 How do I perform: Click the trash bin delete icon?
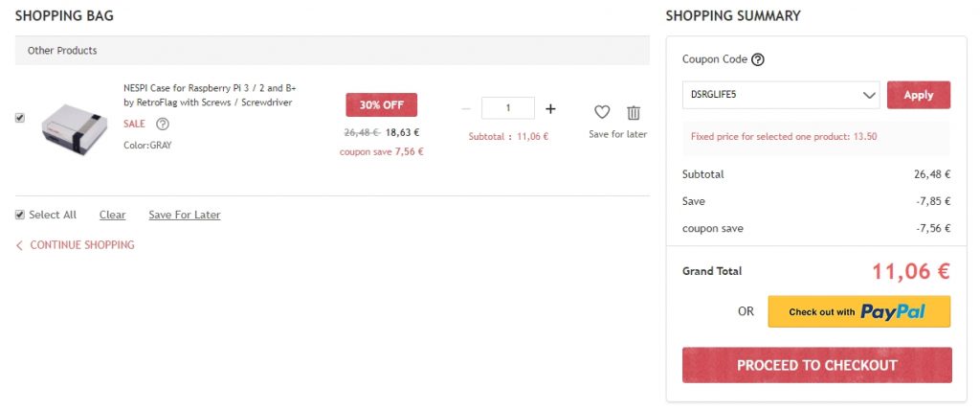(634, 112)
